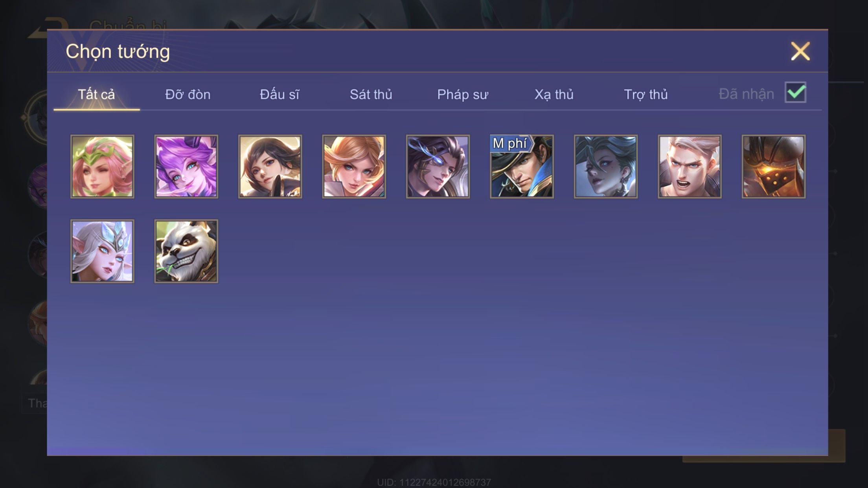Toggle the Đã nhận checkbox
The width and height of the screenshot is (868, 488).
[795, 92]
